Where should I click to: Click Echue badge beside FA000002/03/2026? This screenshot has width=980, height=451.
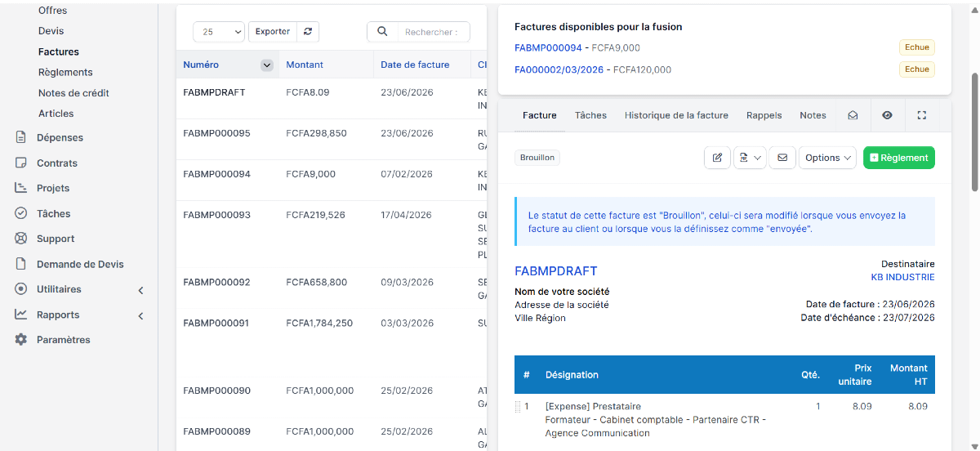point(917,69)
